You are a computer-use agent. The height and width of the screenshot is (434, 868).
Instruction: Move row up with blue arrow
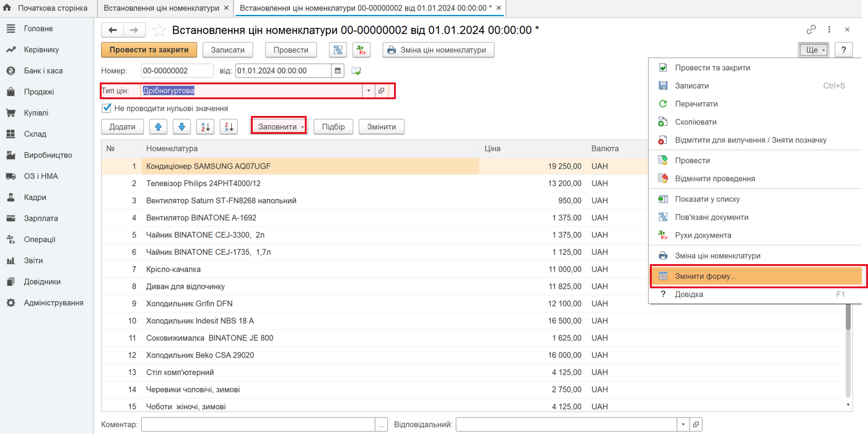159,126
